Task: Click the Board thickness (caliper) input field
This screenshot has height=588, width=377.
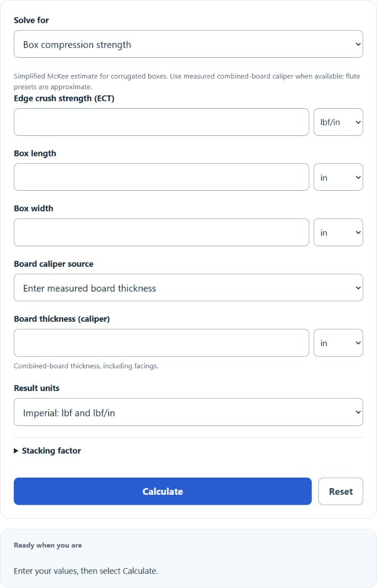Action: coord(161,343)
